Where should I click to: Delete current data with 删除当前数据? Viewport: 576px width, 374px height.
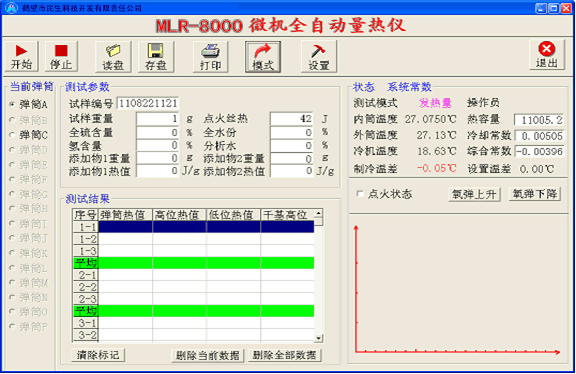coord(208,355)
